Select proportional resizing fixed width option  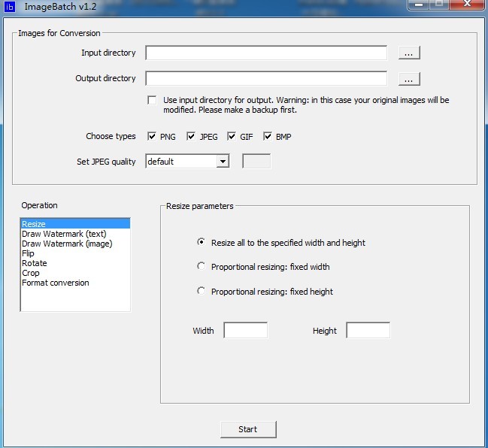[x=201, y=266]
